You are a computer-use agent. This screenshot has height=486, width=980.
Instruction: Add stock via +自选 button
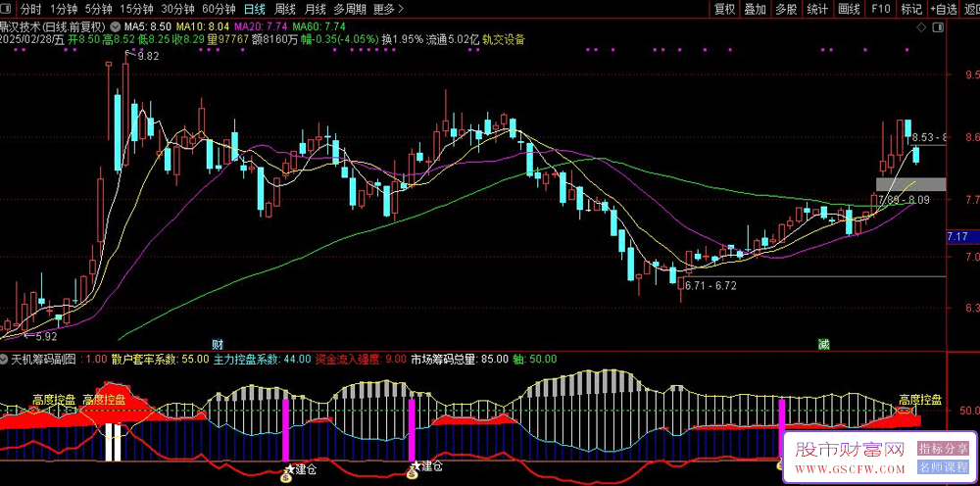(944, 9)
